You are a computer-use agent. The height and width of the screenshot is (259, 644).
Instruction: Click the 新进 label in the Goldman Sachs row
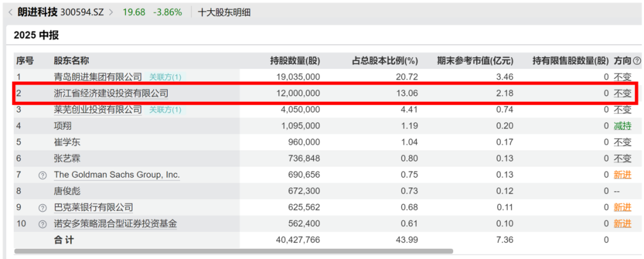pyautogui.click(x=622, y=175)
